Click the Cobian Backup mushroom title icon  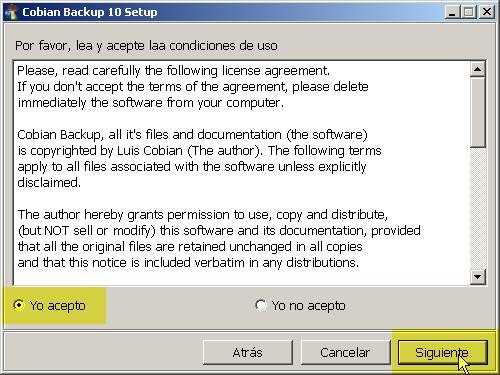tap(11, 12)
